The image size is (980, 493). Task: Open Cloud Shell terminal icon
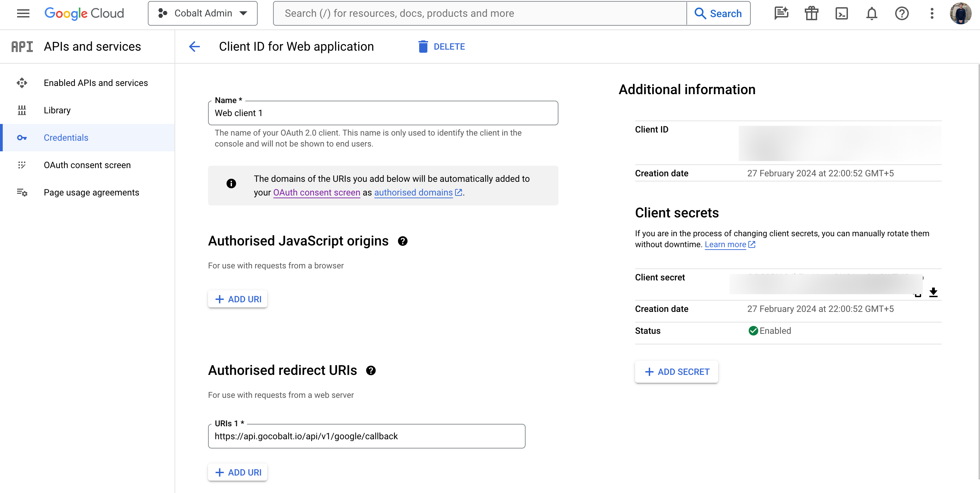tap(841, 14)
